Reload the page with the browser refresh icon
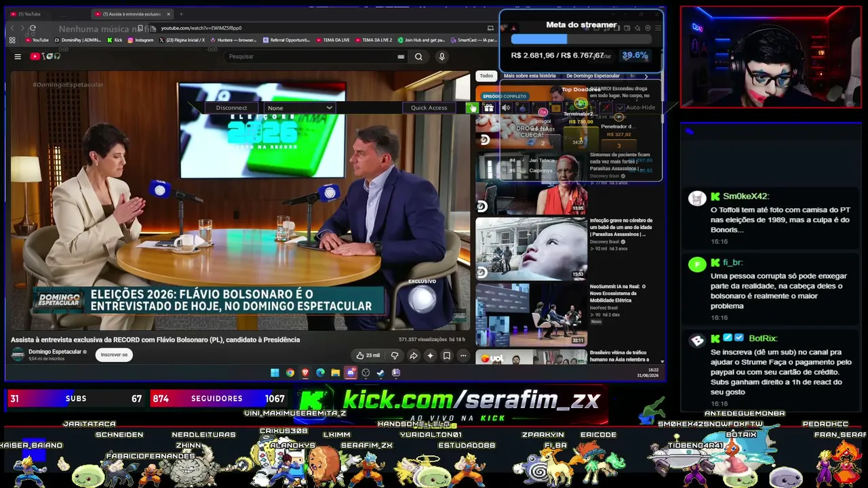This screenshot has height=488, width=868. [x=32, y=28]
